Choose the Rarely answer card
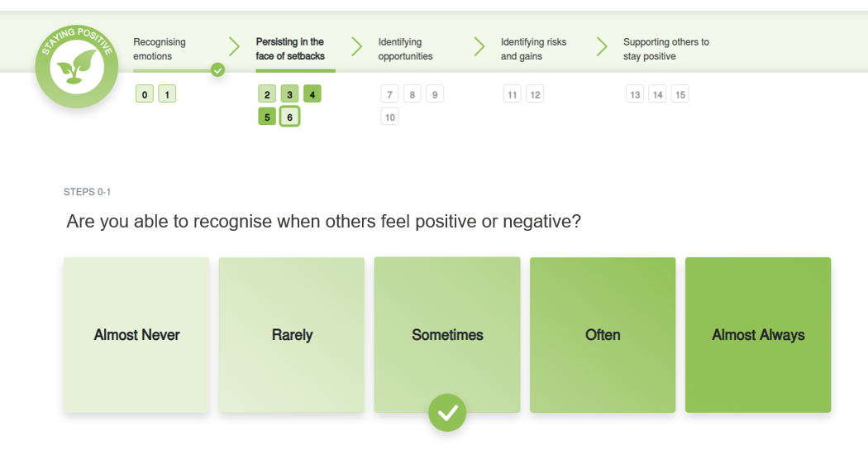Screen dimensions: 868x474 coord(292,335)
